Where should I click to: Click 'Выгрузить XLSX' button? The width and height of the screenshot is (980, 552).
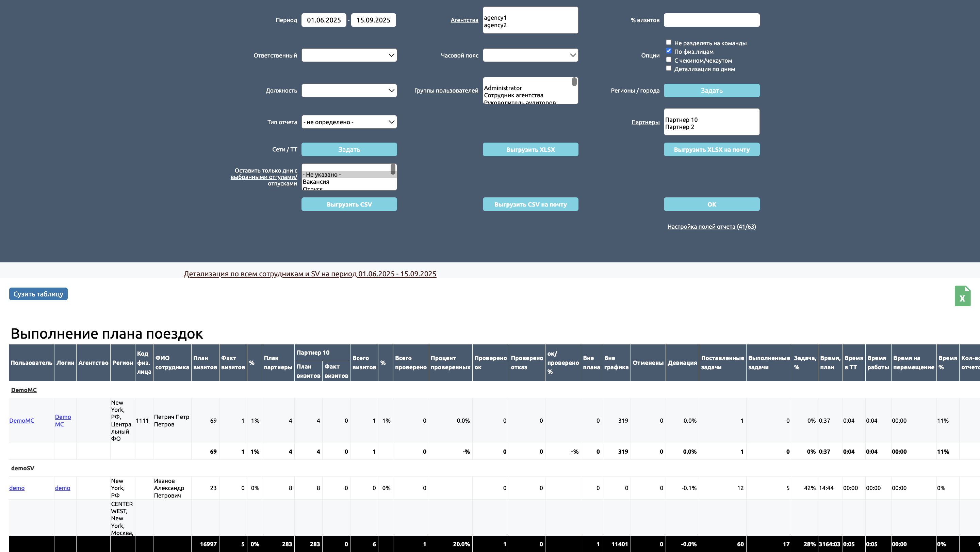click(x=530, y=149)
